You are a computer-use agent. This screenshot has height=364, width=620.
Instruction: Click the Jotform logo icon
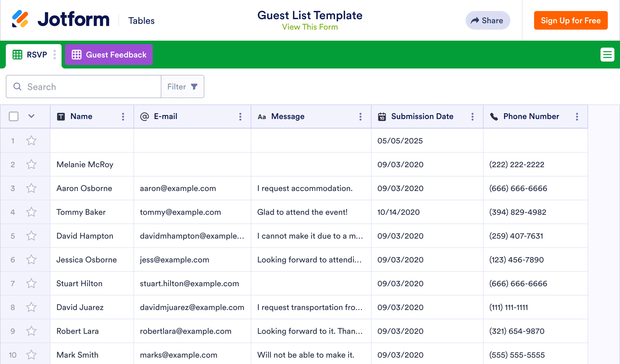click(x=20, y=19)
